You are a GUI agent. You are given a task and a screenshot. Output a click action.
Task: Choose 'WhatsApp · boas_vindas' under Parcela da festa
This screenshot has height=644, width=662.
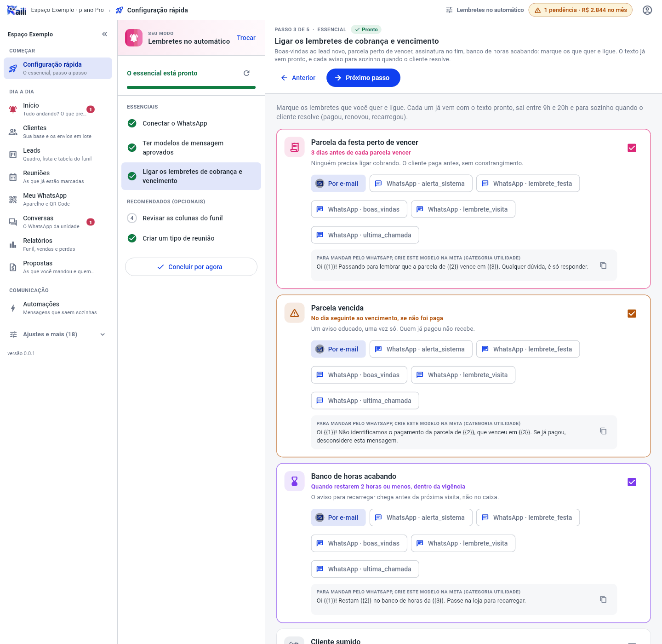359,209
